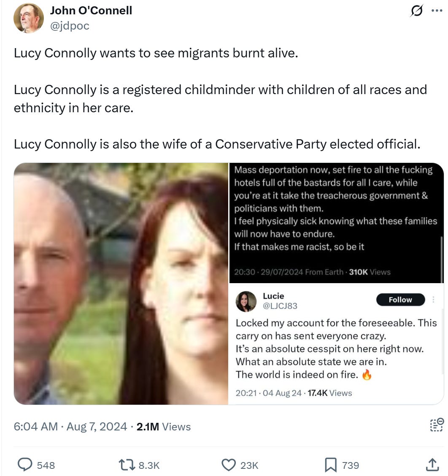The width and height of the screenshot is (448, 476).
Task: Open John O'Connell's profile avatar
Action: tap(29, 18)
